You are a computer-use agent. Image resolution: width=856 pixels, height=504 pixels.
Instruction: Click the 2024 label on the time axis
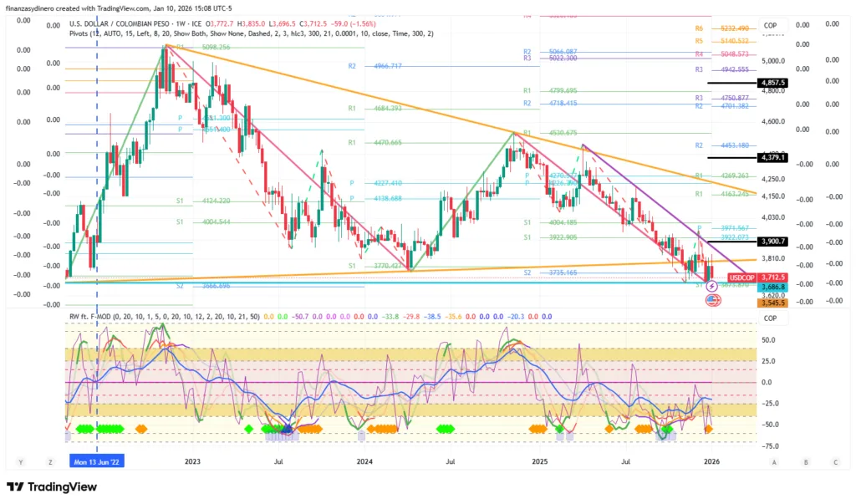(x=364, y=461)
